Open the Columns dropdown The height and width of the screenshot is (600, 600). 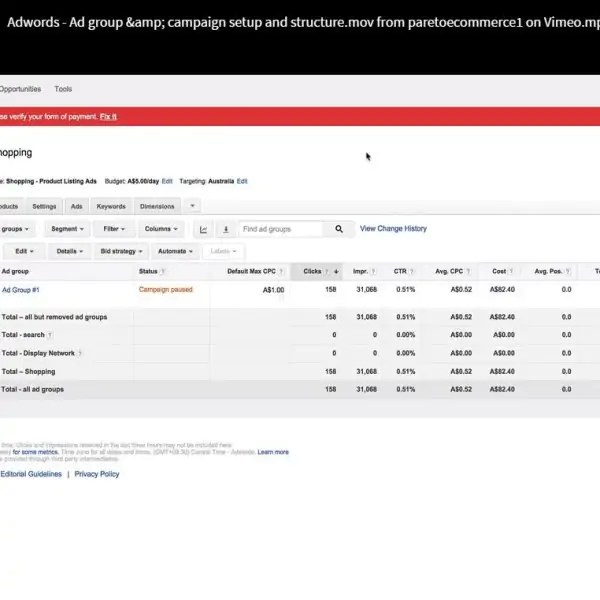coord(161,229)
